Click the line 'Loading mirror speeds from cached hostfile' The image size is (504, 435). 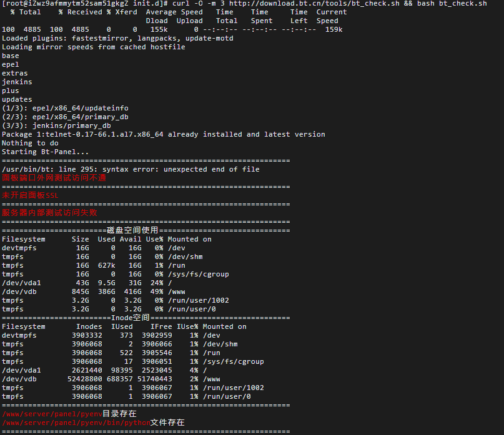tap(94, 47)
